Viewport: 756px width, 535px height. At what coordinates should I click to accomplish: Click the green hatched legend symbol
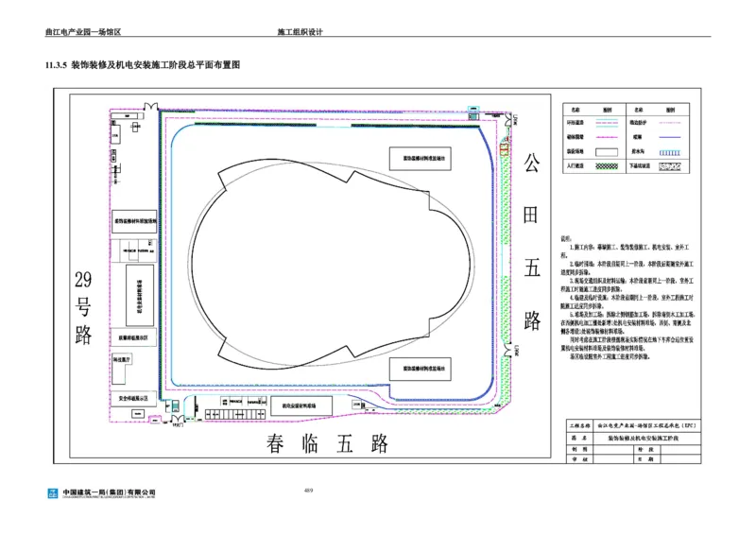(607, 166)
